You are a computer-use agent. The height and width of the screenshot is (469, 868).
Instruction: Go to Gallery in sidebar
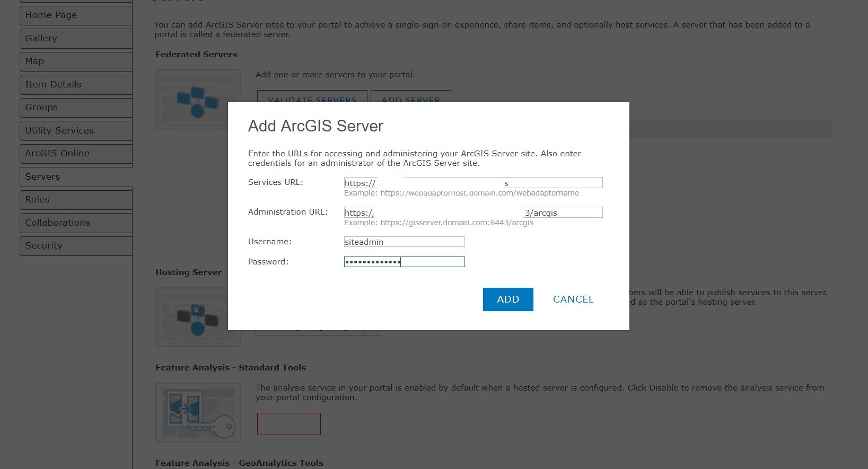point(76,38)
